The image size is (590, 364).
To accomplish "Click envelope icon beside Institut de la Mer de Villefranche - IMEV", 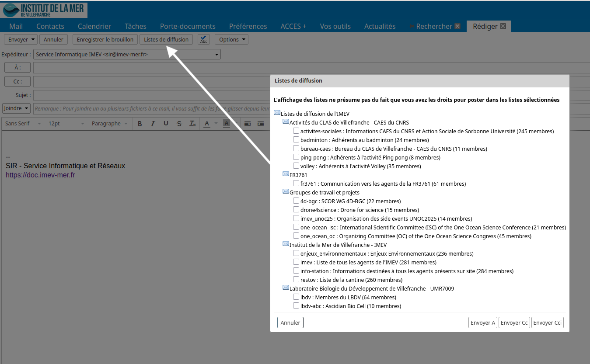I will 286,244.
